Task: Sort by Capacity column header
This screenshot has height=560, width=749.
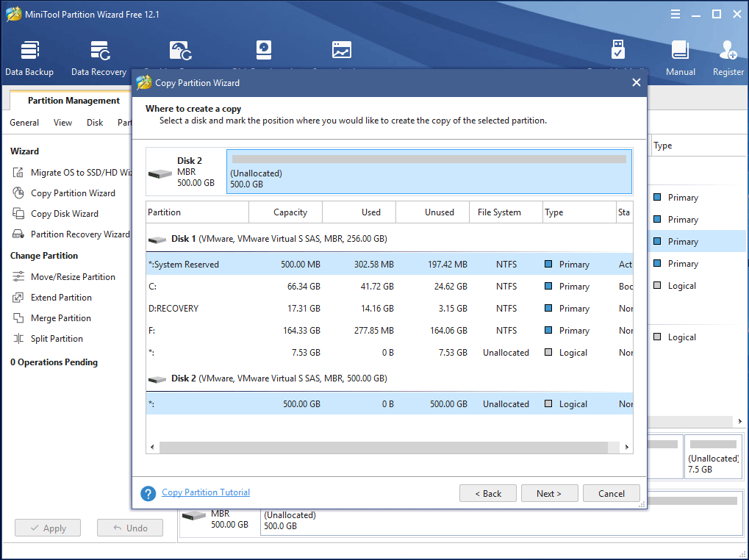Action: pos(286,212)
